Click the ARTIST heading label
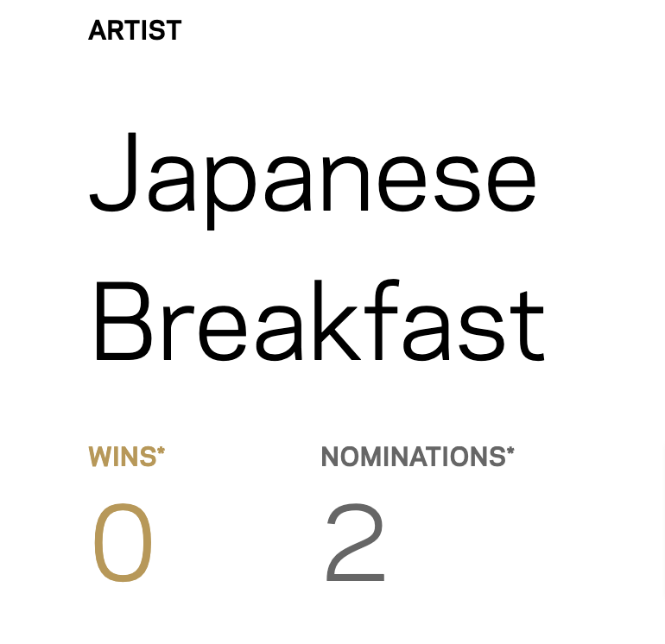 135,31
